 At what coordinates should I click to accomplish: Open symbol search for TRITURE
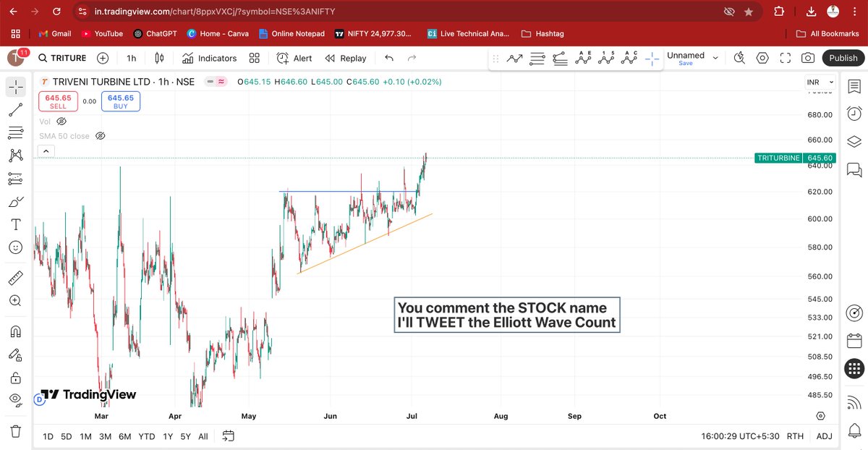coord(62,58)
